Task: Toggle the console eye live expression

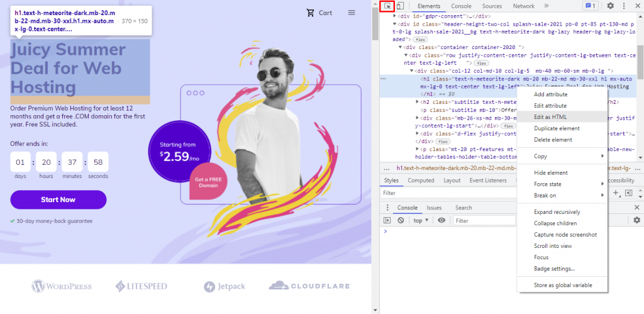Action: (441, 220)
